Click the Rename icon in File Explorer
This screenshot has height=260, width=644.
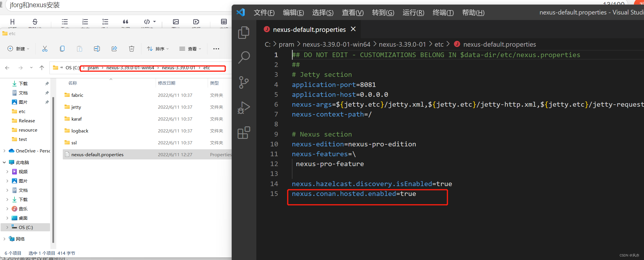(97, 49)
